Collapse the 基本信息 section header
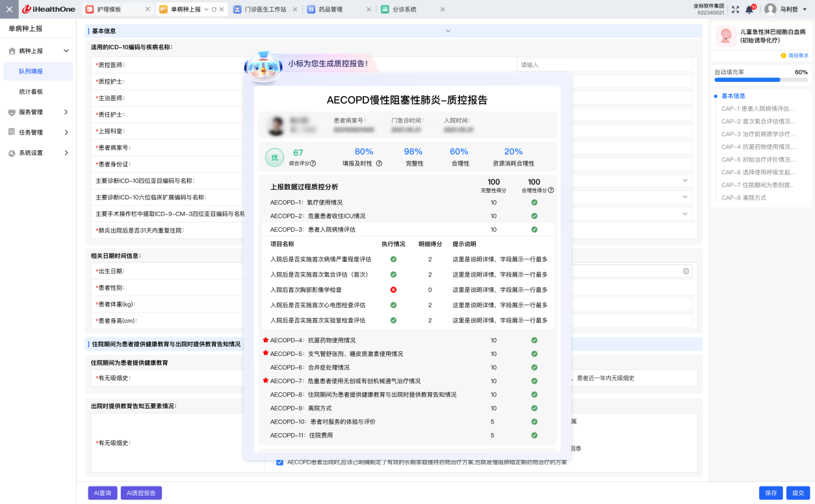Image resolution: width=815 pixels, height=504 pixels. 448,31
